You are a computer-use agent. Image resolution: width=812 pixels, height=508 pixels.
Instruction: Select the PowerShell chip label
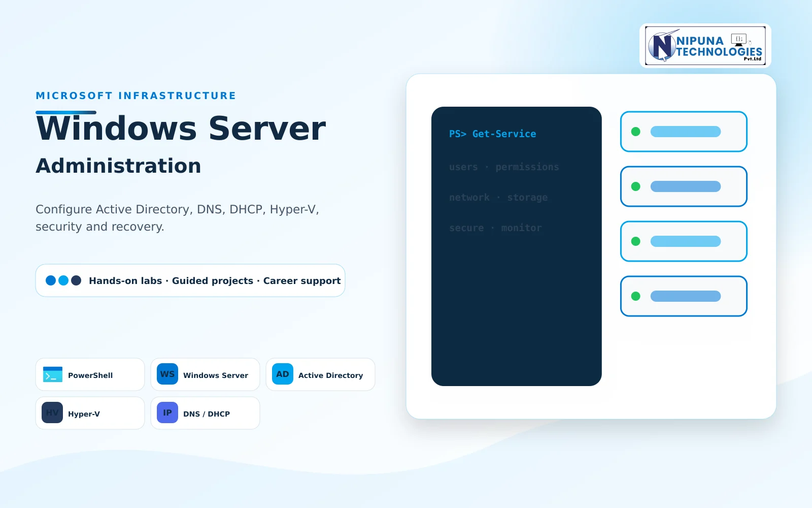pyautogui.click(x=90, y=375)
